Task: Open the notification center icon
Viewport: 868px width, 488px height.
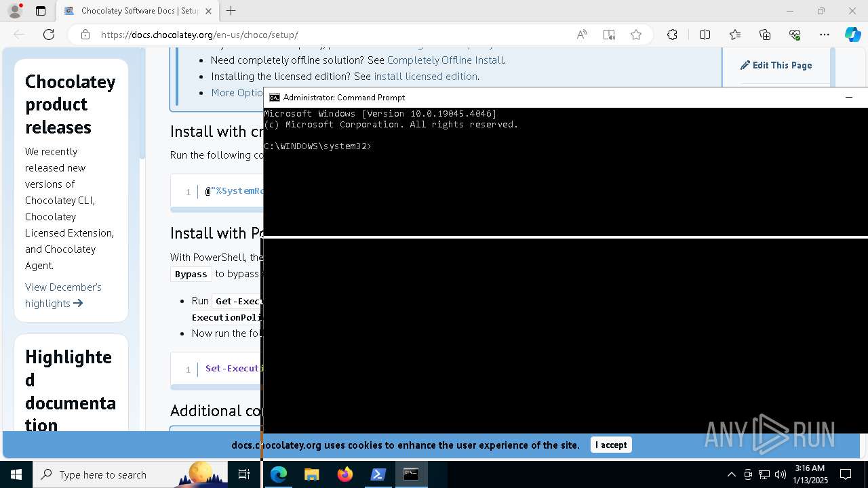Action: [846, 474]
